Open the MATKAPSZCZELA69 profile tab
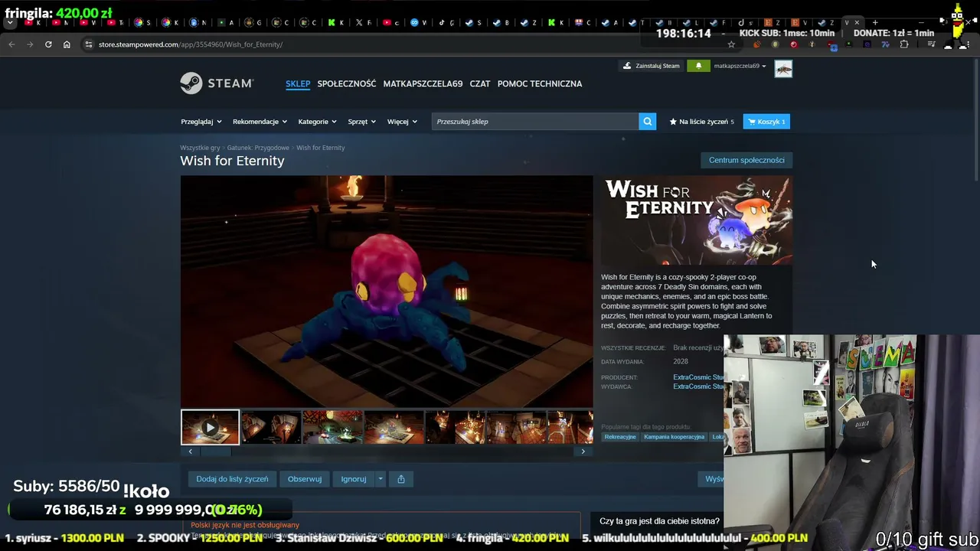The height and width of the screenshot is (551, 980). point(423,83)
